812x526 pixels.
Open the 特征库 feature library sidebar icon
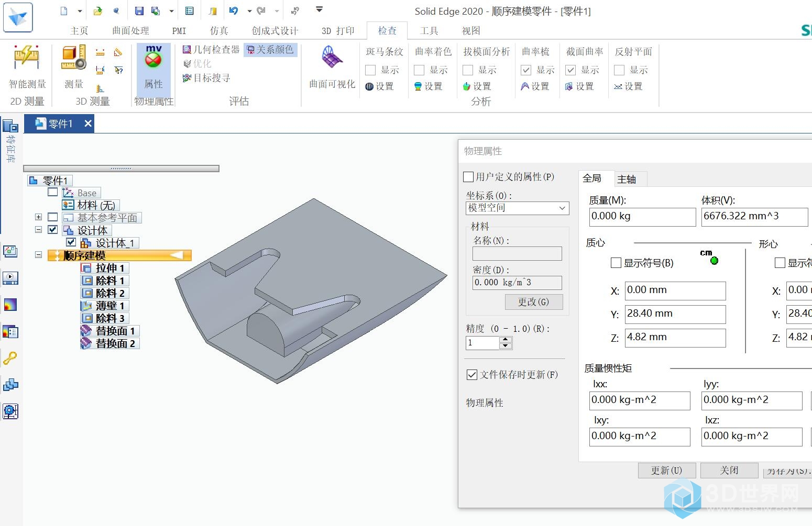click(10, 127)
